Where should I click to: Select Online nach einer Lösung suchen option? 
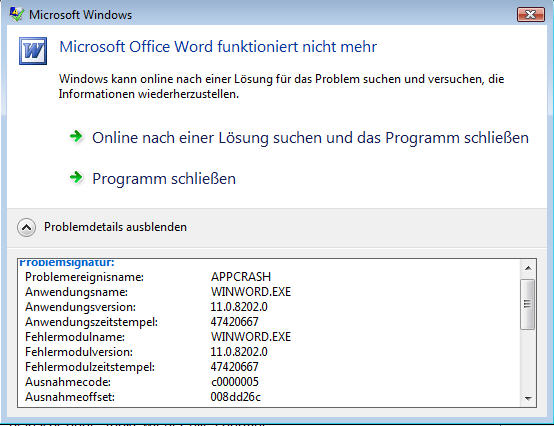310,138
